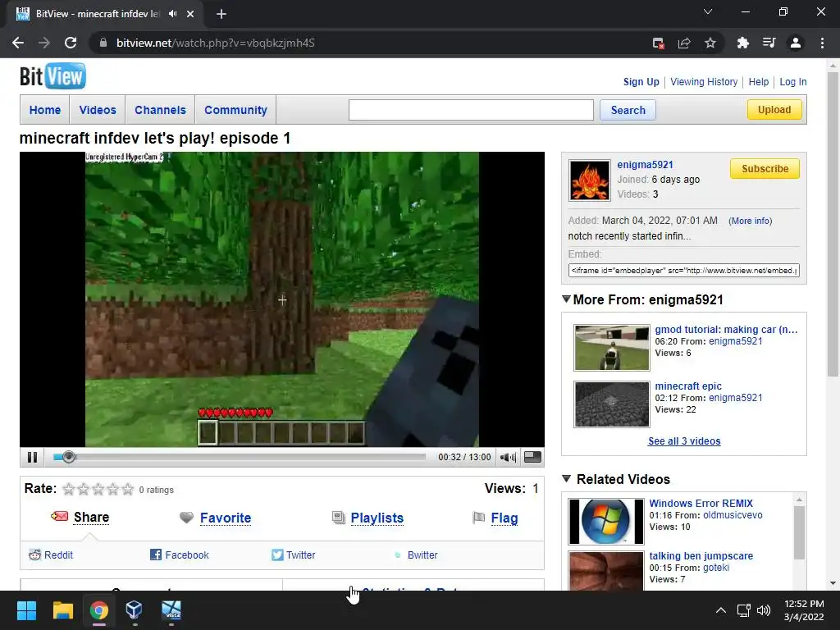840x630 pixels.
Task: Click the Share envelope icon
Action: click(x=59, y=517)
